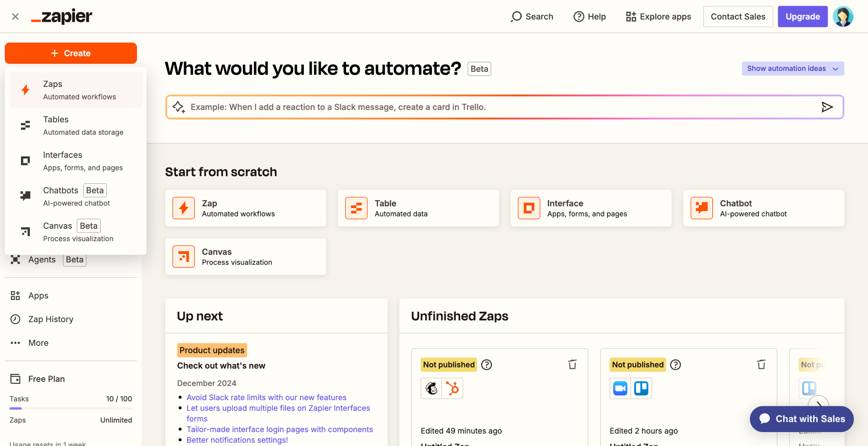
Task: Click the Tasks usage progress bar
Action: point(71,408)
